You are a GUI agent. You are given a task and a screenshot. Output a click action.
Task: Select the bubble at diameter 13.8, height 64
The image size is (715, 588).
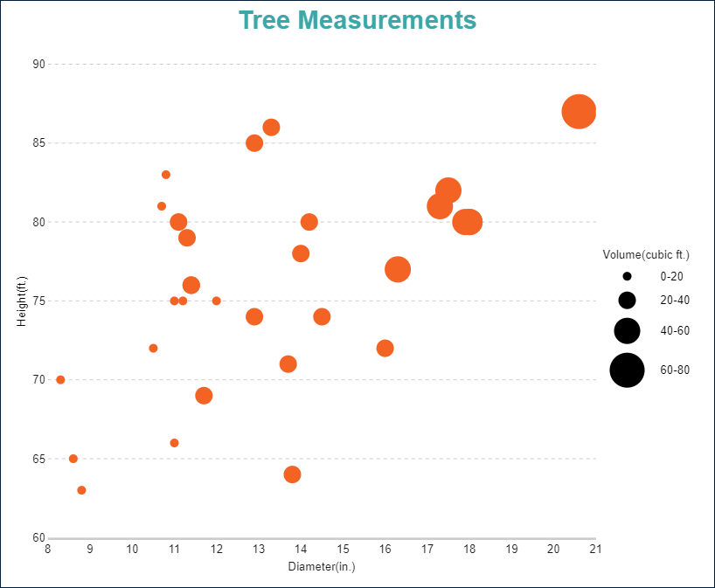click(292, 474)
